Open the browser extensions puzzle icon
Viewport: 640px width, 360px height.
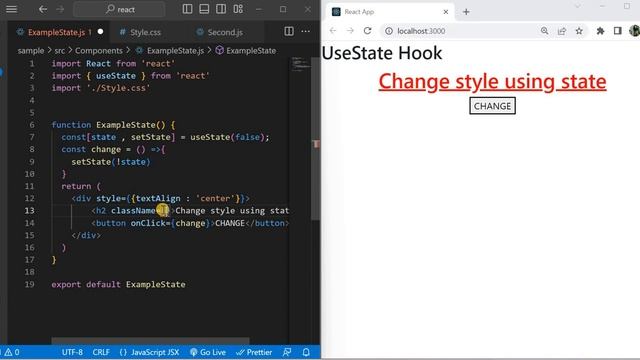pyautogui.click(x=600, y=31)
